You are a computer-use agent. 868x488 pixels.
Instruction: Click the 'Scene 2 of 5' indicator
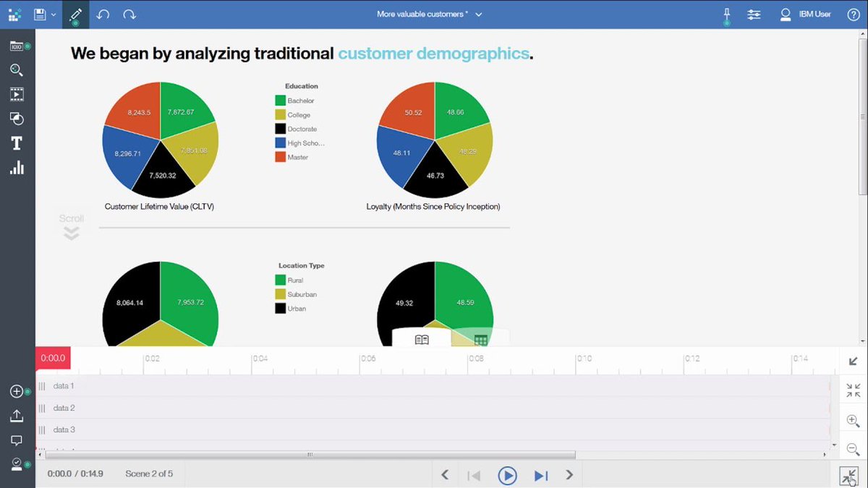click(x=149, y=474)
